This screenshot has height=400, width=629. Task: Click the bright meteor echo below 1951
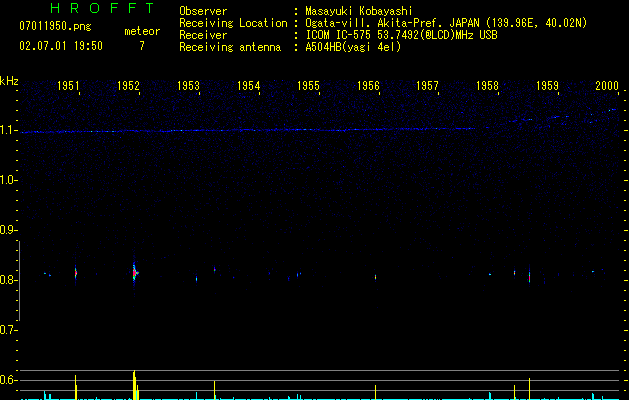[75, 274]
